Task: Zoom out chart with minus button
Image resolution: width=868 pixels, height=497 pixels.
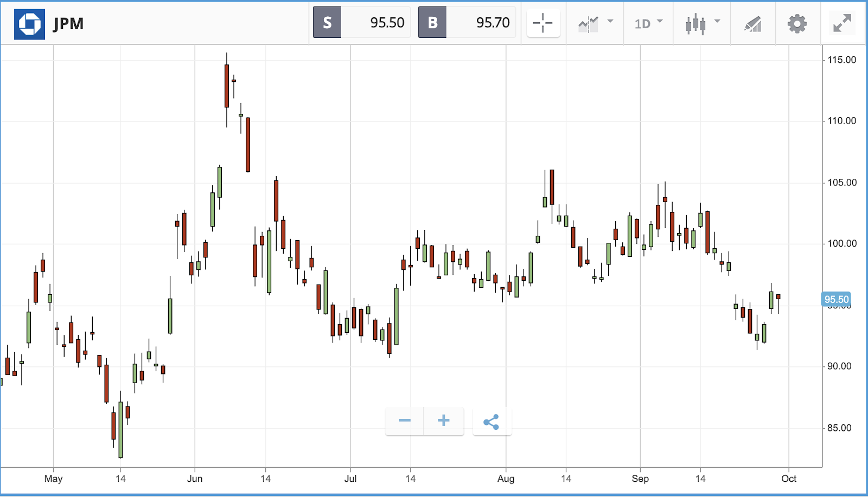Action: tap(405, 421)
